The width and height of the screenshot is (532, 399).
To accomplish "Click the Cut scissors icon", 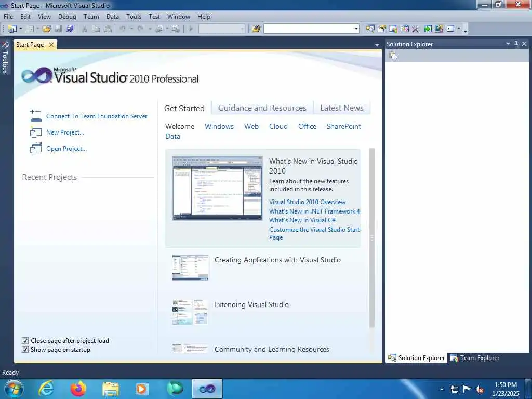I will click(85, 29).
